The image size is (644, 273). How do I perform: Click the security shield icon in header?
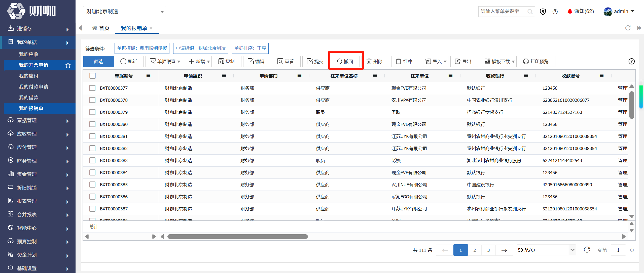pyautogui.click(x=543, y=12)
